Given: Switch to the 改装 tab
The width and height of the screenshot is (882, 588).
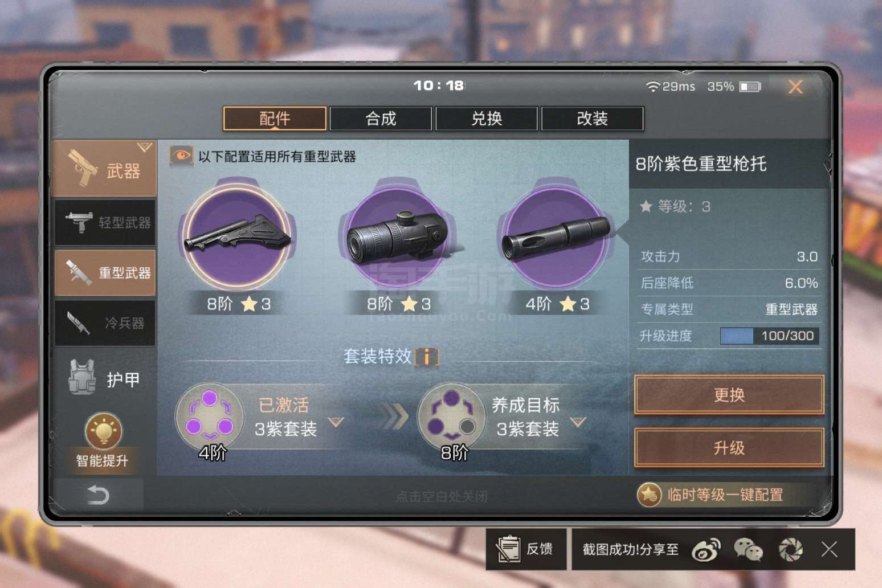Looking at the screenshot, I should click(593, 119).
